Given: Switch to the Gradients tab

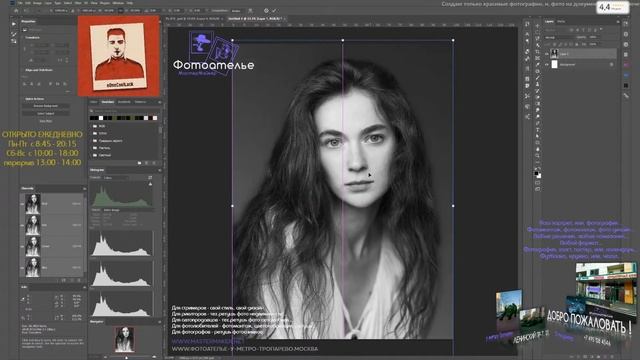Looking at the screenshot, I should coord(124,102).
